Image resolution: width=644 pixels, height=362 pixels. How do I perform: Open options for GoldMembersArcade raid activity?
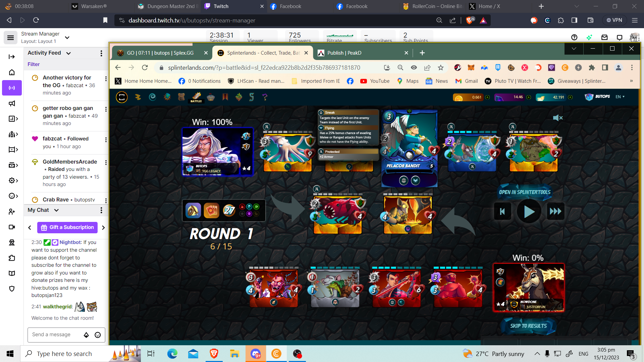coord(106,163)
